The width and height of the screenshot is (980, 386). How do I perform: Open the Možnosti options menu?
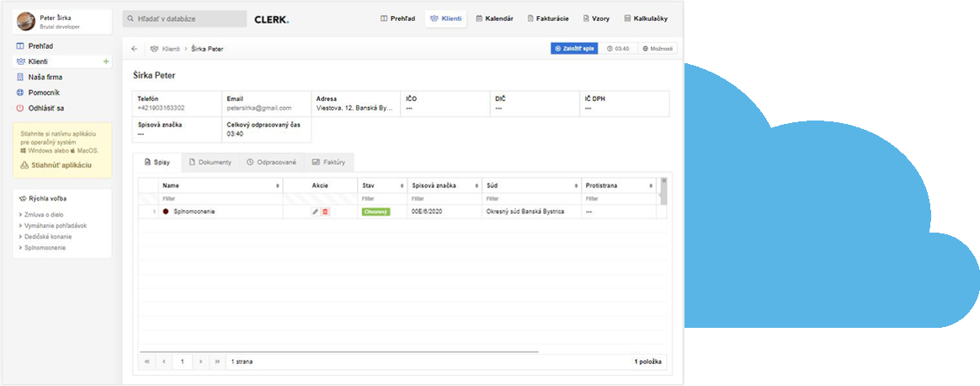tap(658, 49)
